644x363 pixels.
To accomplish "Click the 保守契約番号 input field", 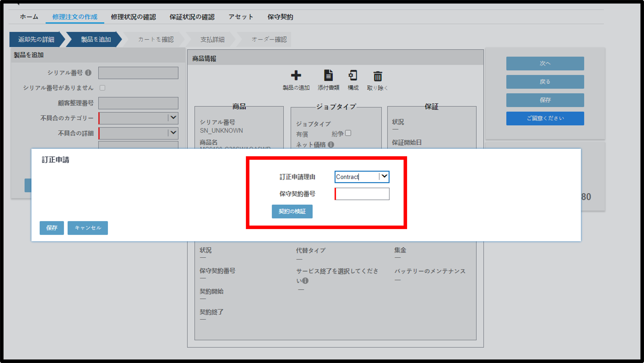I will pos(362,194).
